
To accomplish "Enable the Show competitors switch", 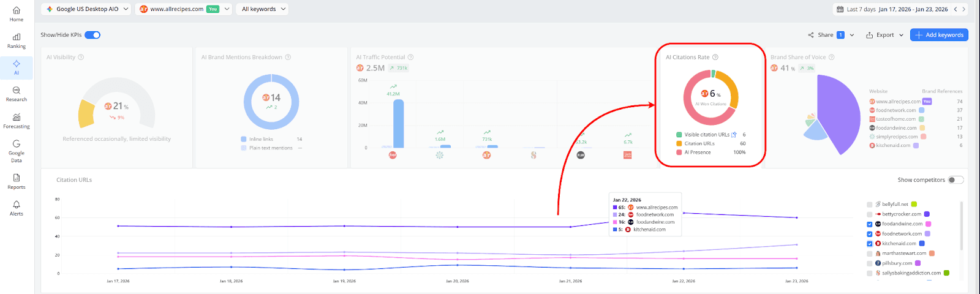I will (956, 180).
